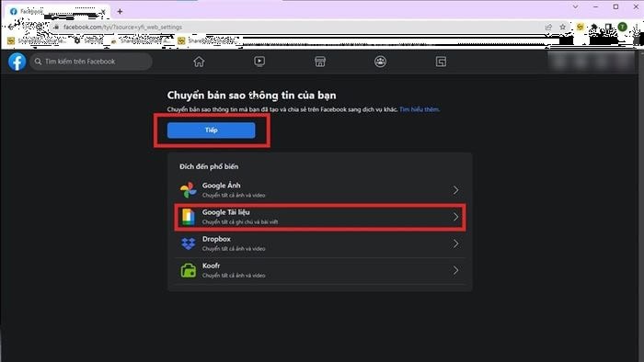
Task: Click the share page icon in address bar
Action: [548, 27]
